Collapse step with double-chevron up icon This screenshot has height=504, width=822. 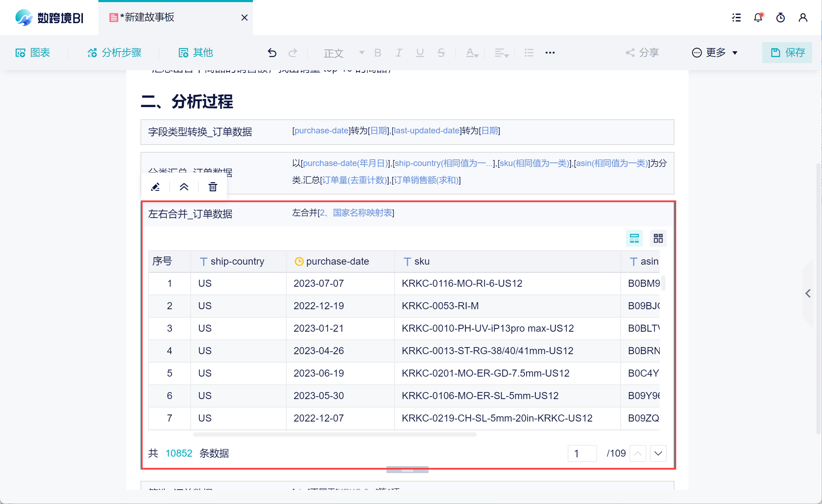coord(184,187)
